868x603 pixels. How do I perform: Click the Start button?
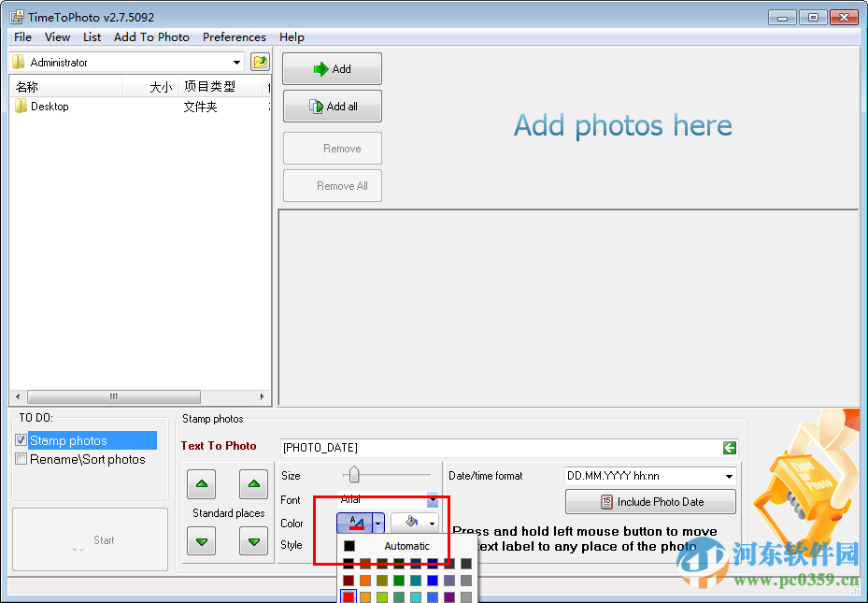[91, 539]
